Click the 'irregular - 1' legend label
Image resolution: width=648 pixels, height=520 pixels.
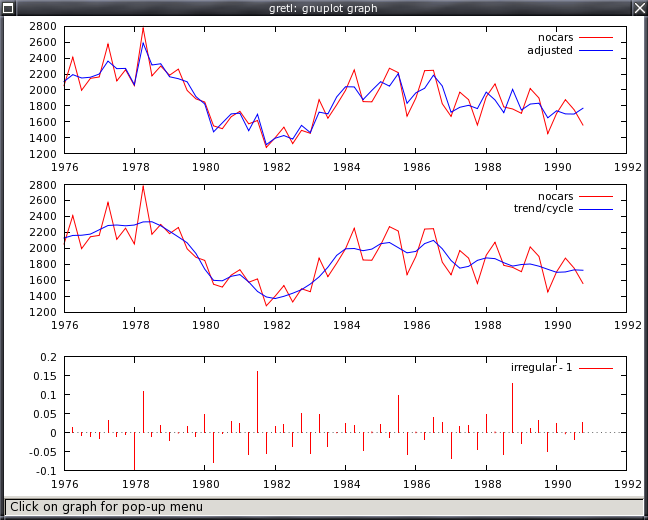pos(541,368)
